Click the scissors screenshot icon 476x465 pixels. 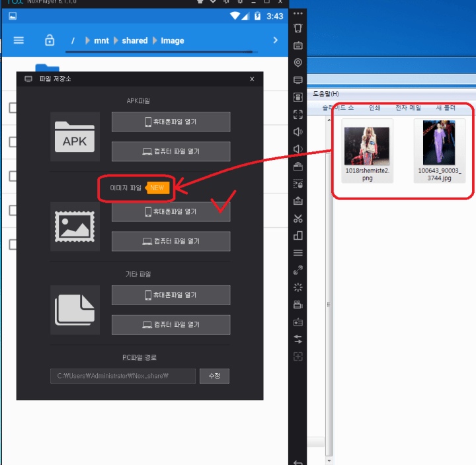(x=297, y=219)
